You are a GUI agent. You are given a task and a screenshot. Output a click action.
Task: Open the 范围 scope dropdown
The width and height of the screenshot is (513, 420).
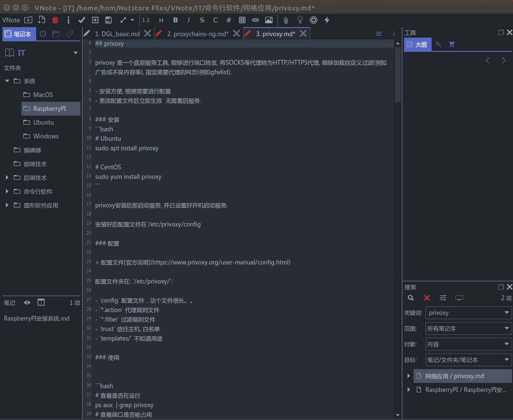[x=468, y=328]
